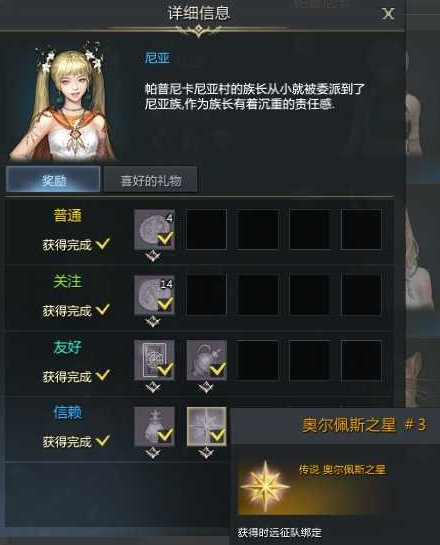Switch to the 奖励 tab
440x545 pixels.
pos(53,179)
